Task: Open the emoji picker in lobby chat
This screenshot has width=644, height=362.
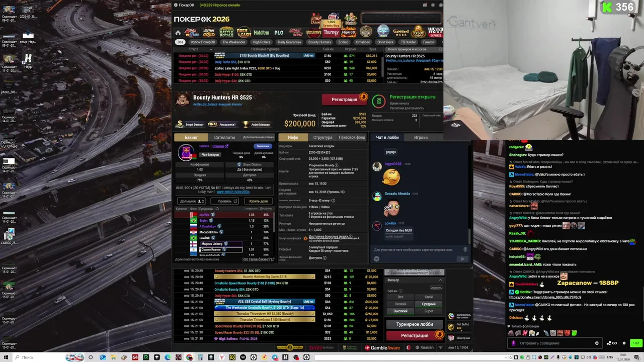Action: point(376,259)
